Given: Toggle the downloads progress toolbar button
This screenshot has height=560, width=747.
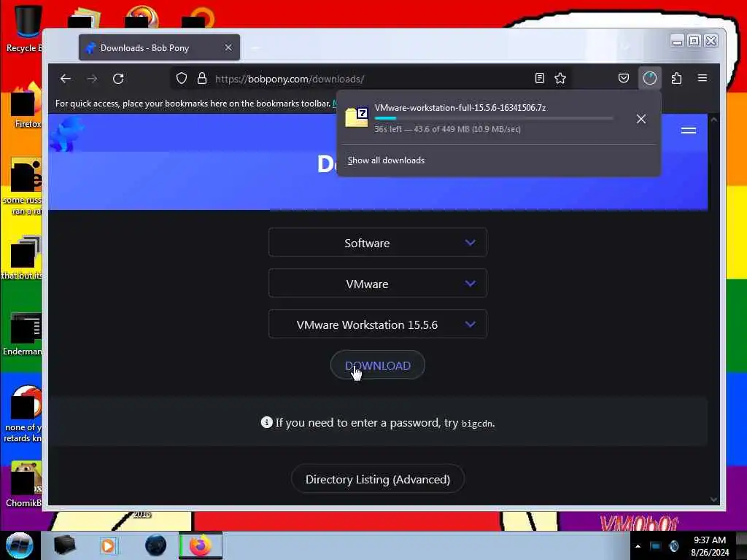Looking at the screenshot, I should pyautogui.click(x=650, y=79).
